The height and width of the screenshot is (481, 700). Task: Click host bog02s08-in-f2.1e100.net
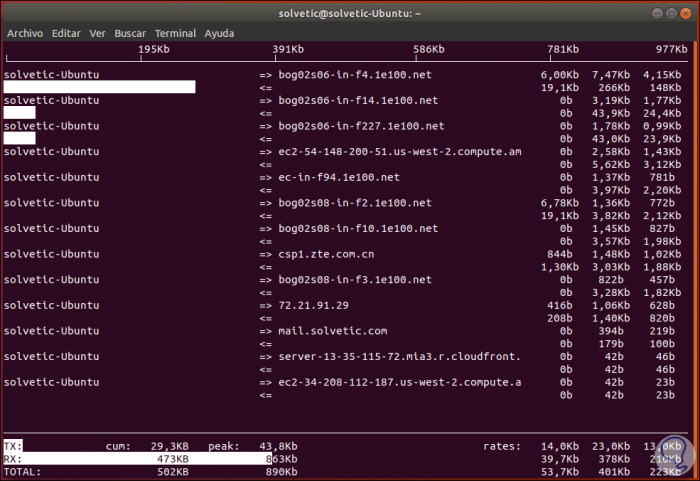tap(355, 203)
